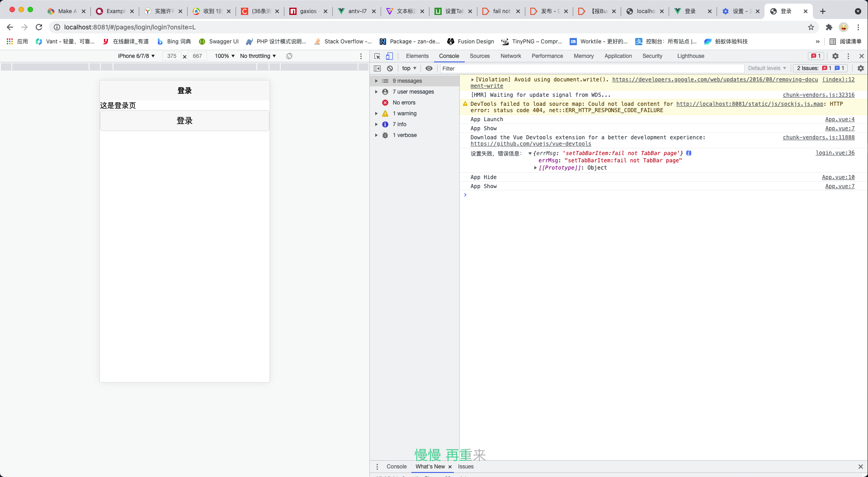Bookmark this page with star icon
This screenshot has height=477, width=868.
point(811,27)
